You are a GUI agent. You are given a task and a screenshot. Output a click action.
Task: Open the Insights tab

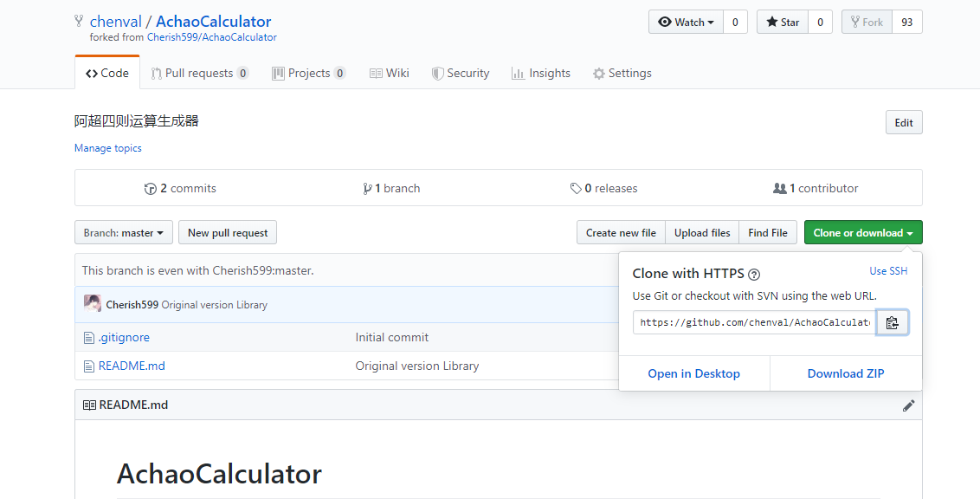coord(541,73)
